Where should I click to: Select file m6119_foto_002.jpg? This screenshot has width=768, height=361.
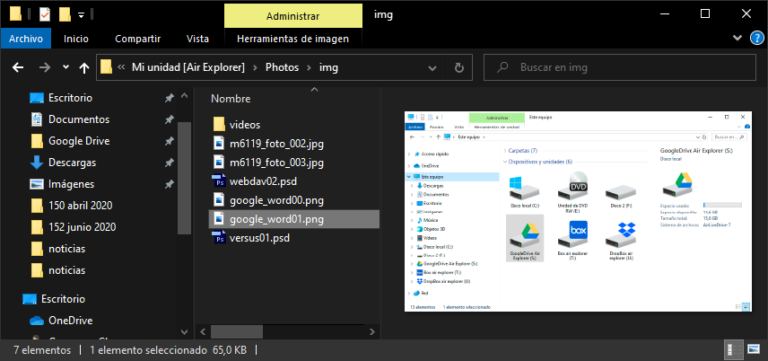[x=277, y=144]
